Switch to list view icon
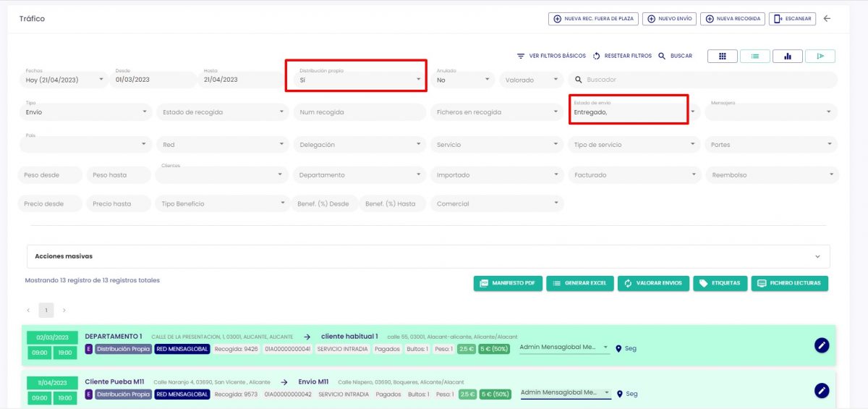868x409 pixels. 754,56
